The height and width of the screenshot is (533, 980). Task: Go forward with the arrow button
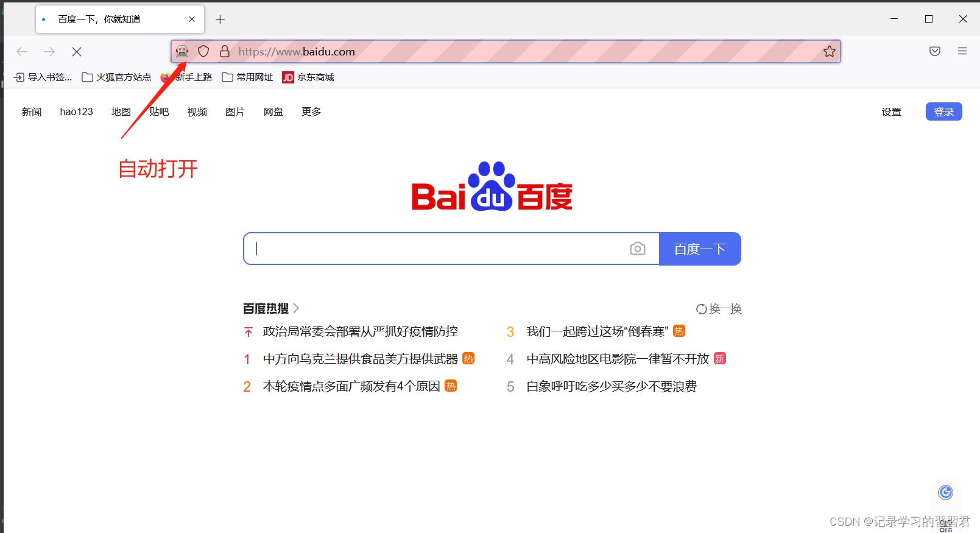point(49,52)
